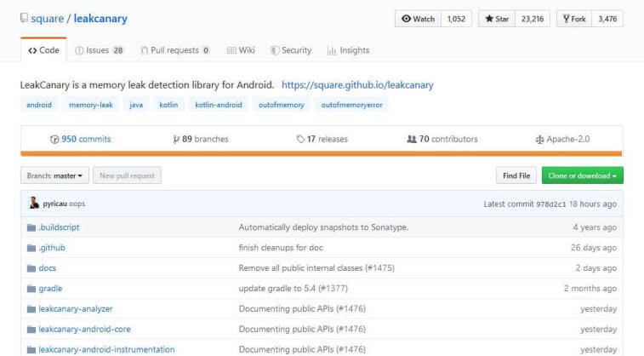Open the Code tab

(x=43, y=50)
